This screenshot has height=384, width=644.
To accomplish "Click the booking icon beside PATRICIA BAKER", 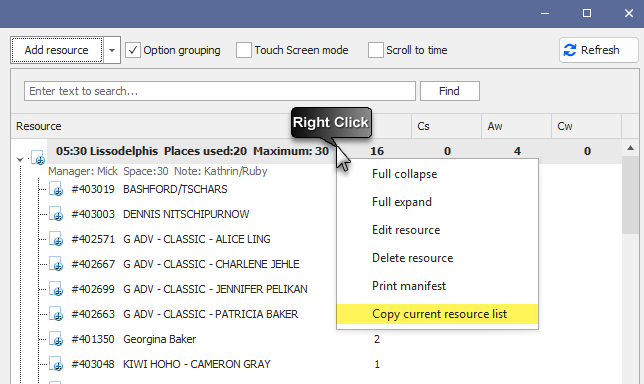I will [56, 315].
